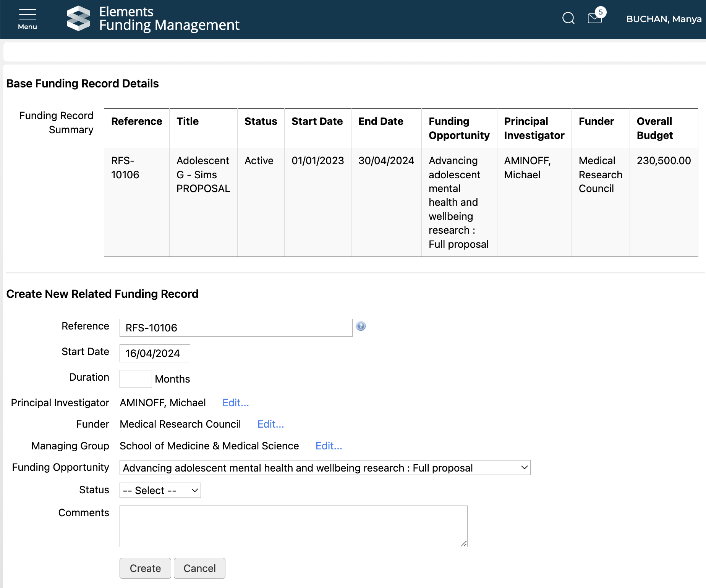Click the Duration months input box
This screenshot has height=588, width=706.
(136, 379)
